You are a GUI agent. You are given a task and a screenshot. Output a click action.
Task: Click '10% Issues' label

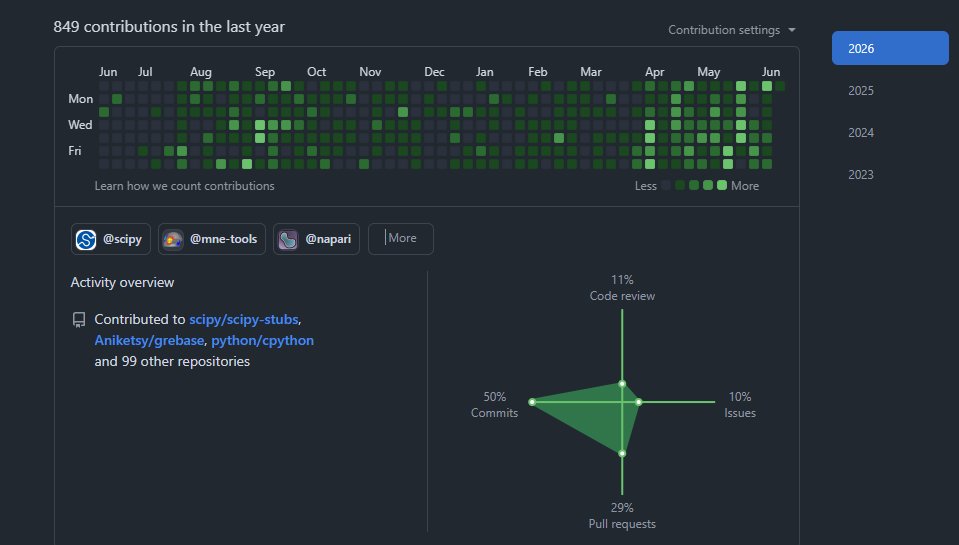tap(740, 405)
